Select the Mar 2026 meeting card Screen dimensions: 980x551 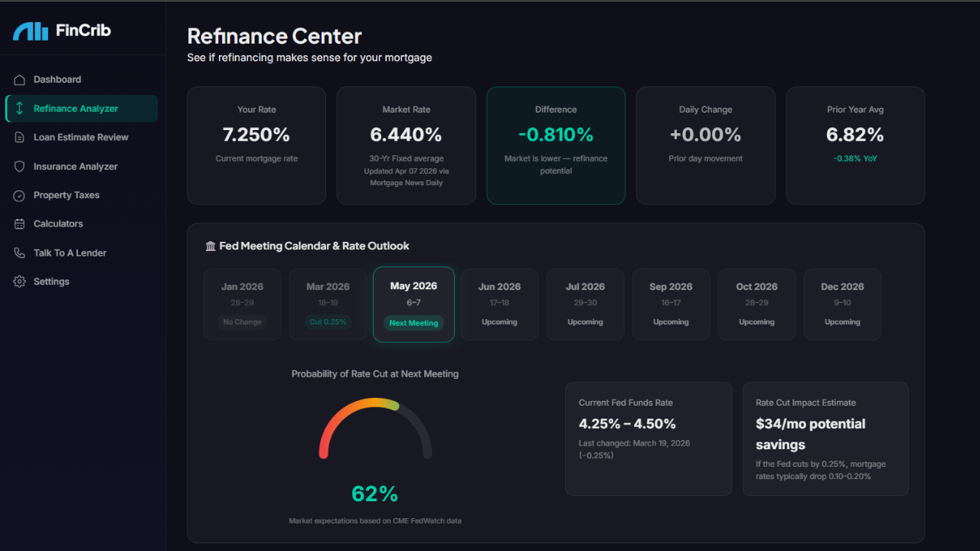[328, 305]
